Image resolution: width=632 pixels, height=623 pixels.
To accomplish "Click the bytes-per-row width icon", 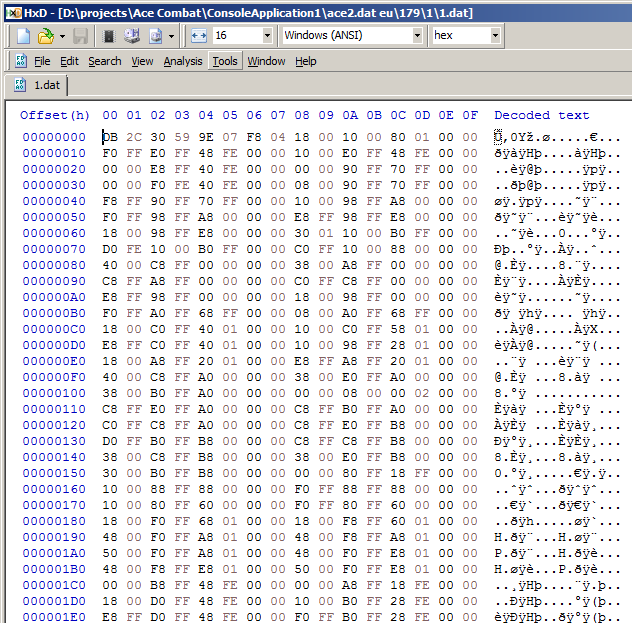I will 198,36.
